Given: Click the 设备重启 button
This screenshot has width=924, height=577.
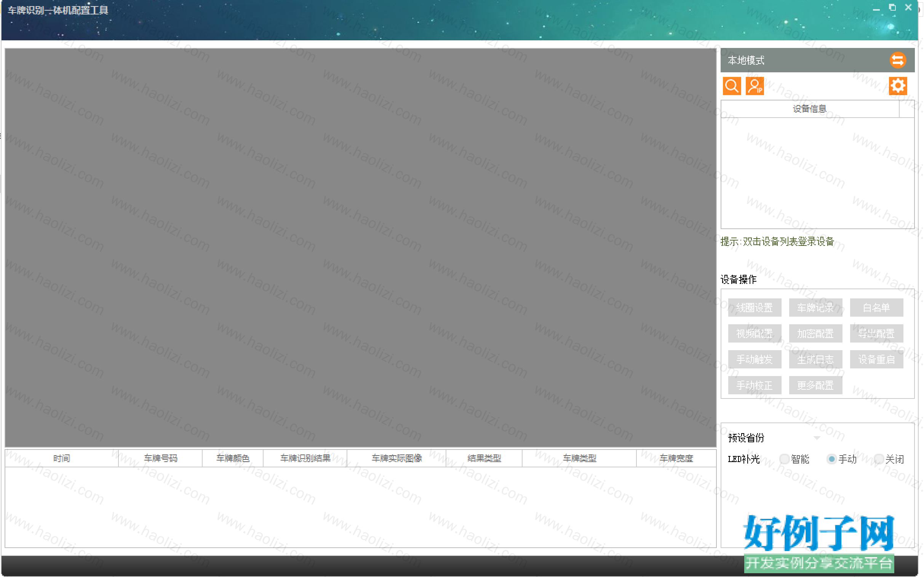Looking at the screenshot, I should (x=876, y=359).
